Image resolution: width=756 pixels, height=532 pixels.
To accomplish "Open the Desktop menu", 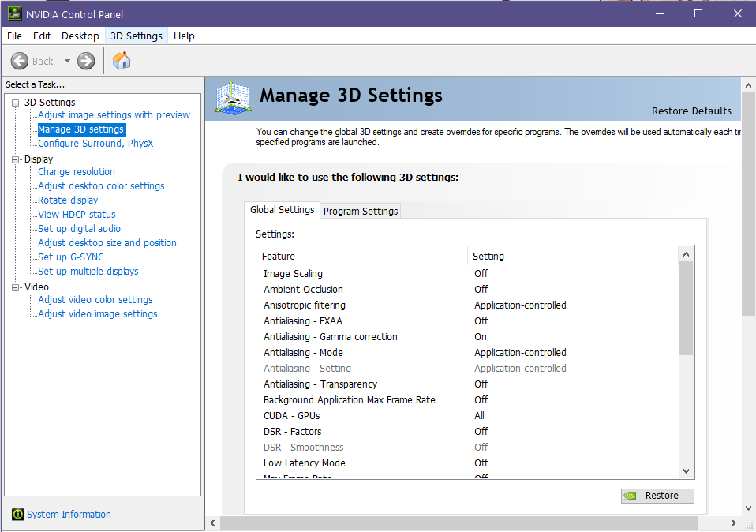I will (80, 36).
